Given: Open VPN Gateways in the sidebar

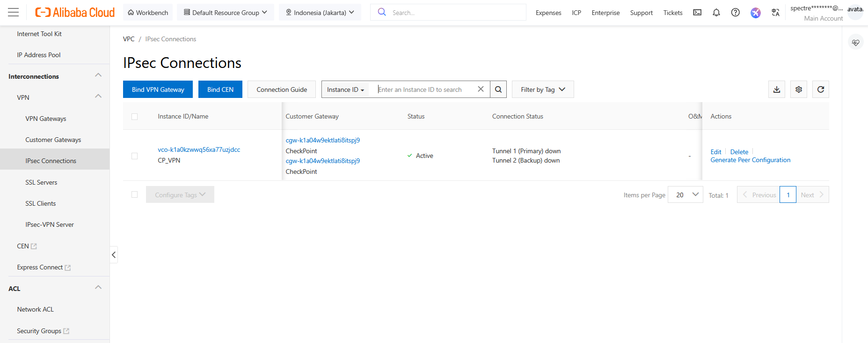Looking at the screenshot, I should point(46,119).
